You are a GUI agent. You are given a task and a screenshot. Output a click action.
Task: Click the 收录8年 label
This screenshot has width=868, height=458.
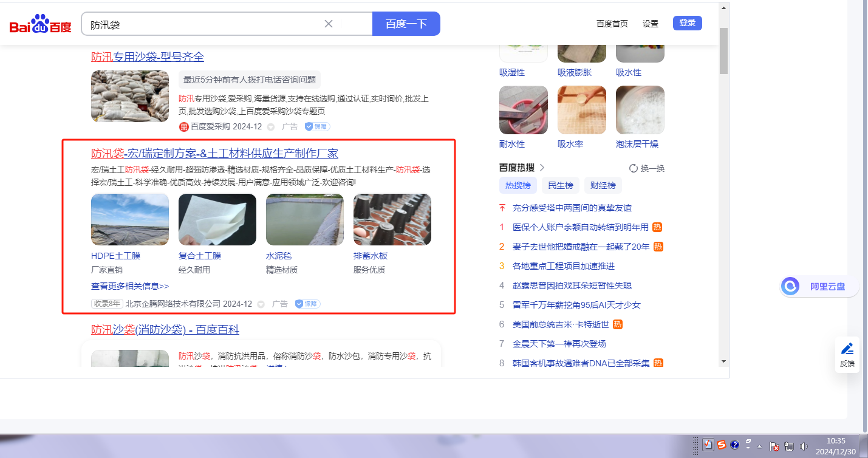coord(107,304)
